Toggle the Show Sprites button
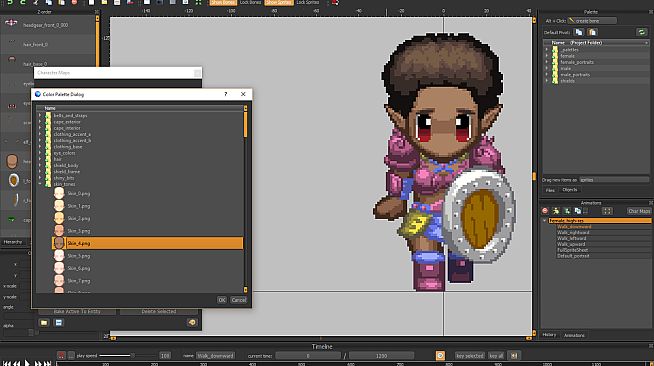The height and width of the screenshot is (366, 654). coord(279,2)
